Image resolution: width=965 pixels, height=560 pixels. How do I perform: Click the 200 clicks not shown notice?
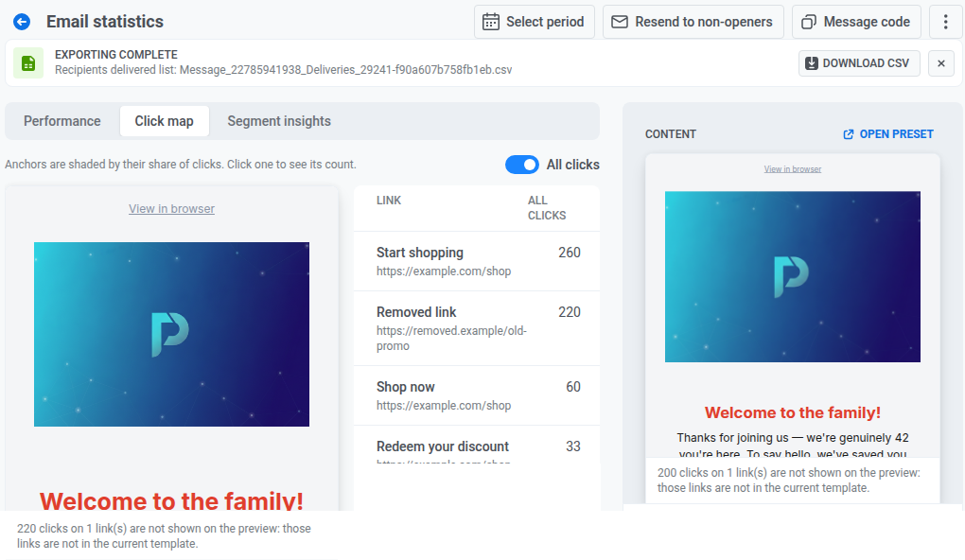click(x=788, y=480)
